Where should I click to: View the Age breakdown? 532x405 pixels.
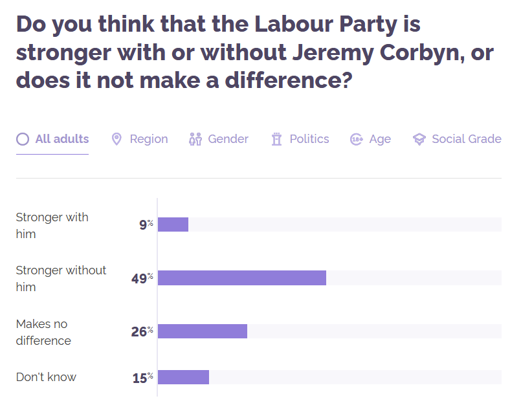tap(370, 139)
